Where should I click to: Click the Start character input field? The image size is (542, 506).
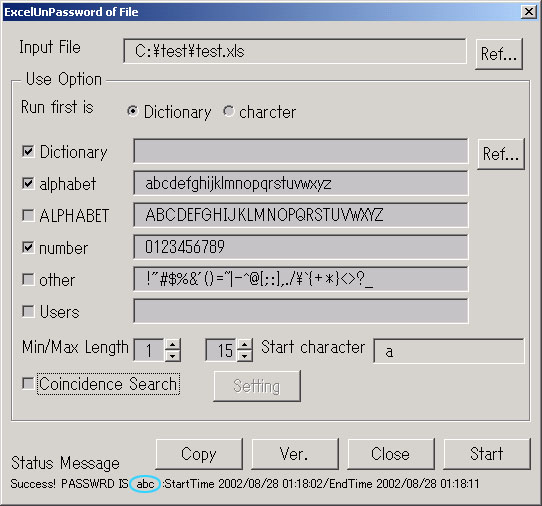[449, 351]
